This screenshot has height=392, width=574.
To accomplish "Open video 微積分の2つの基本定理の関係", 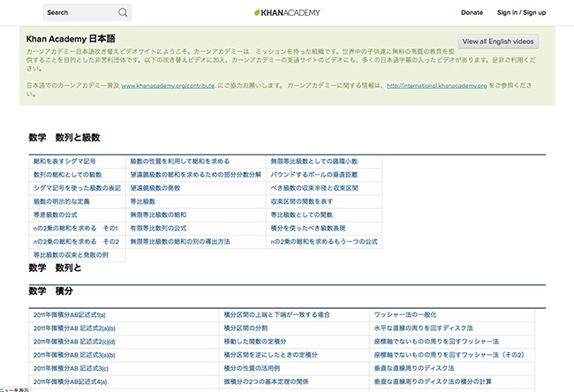I will tap(266, 381).
